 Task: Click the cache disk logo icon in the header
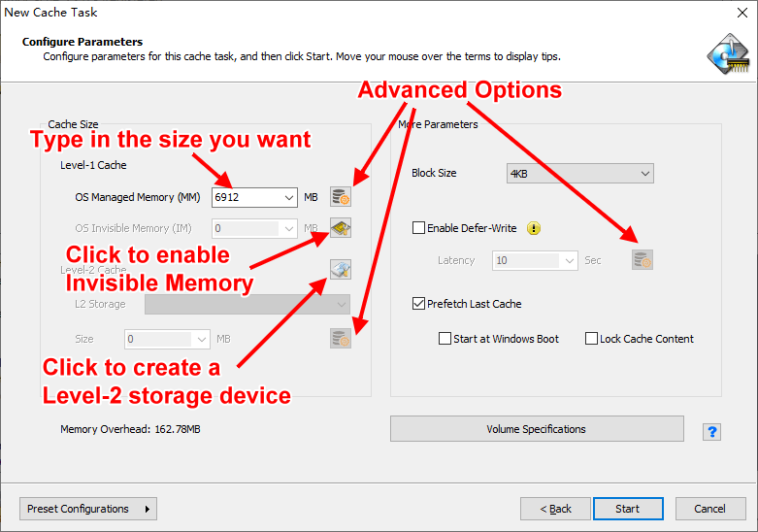(729, 53)
